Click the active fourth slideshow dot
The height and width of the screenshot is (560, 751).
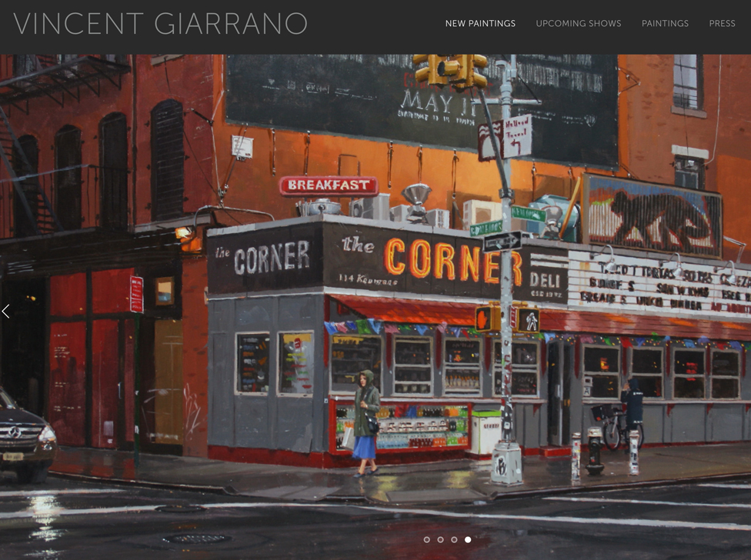coord(468,540)
